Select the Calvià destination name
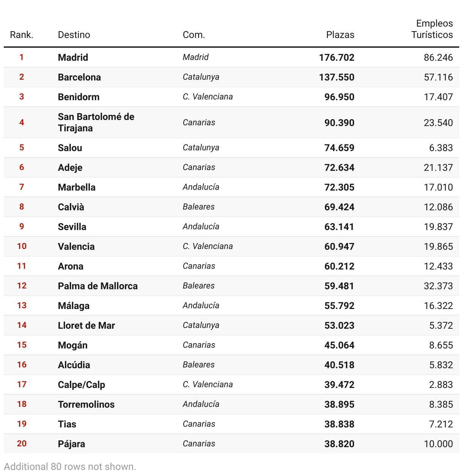463x476 pixels. 71,207
